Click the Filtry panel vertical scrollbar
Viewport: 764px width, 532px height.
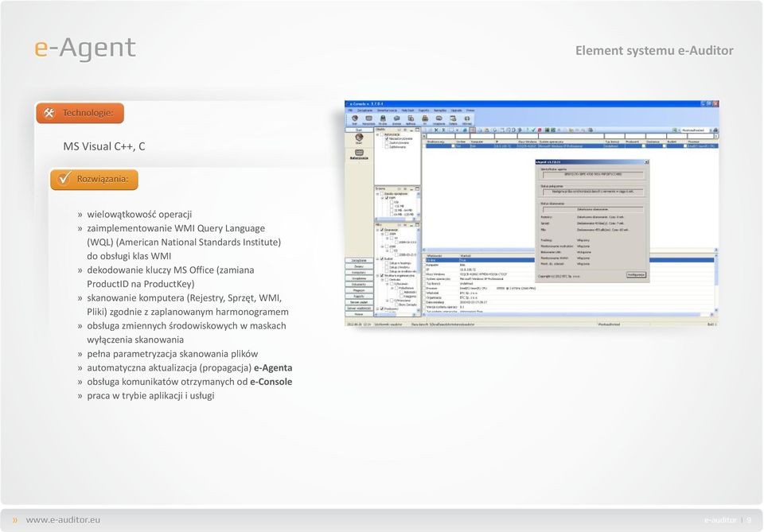(x=418, y=269)
